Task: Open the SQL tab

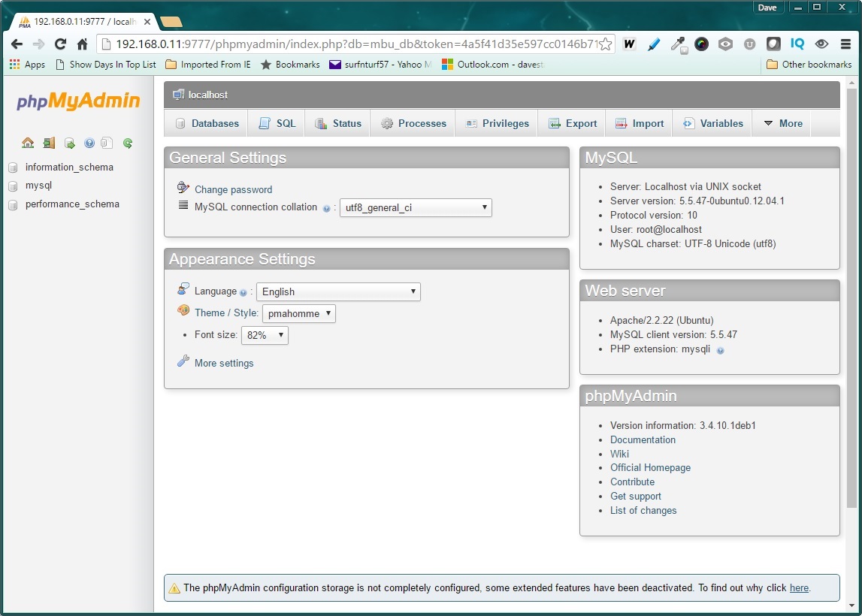Action: pos(277,124)
